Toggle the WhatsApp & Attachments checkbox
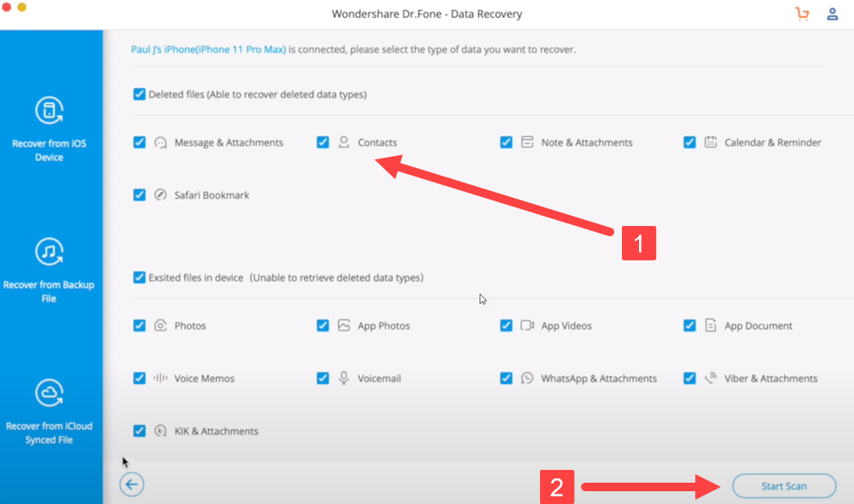The width and height of the screenshot is (854, 504). coord(507,379)
